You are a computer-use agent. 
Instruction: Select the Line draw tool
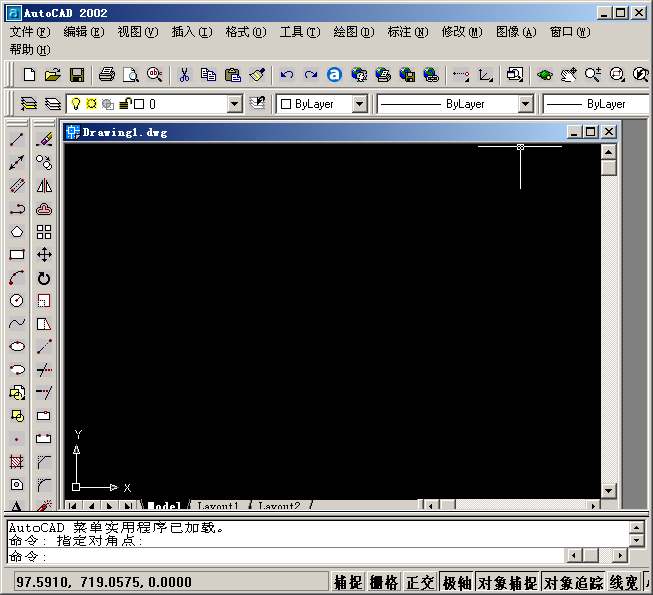coord(17,139)
